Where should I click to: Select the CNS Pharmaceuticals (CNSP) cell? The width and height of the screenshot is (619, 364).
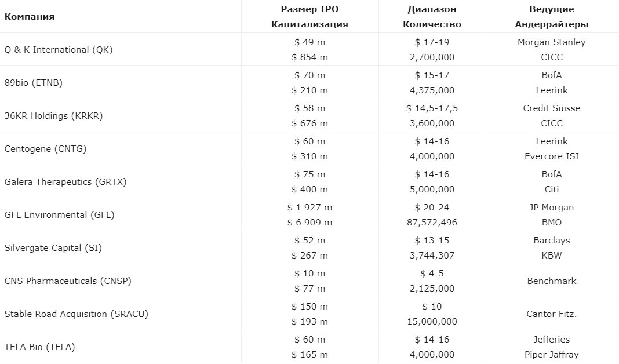[68, 281]
